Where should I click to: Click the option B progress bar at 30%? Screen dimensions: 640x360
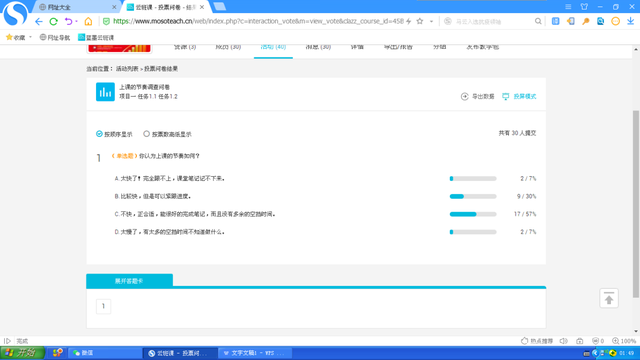click(x=473, y=196)
